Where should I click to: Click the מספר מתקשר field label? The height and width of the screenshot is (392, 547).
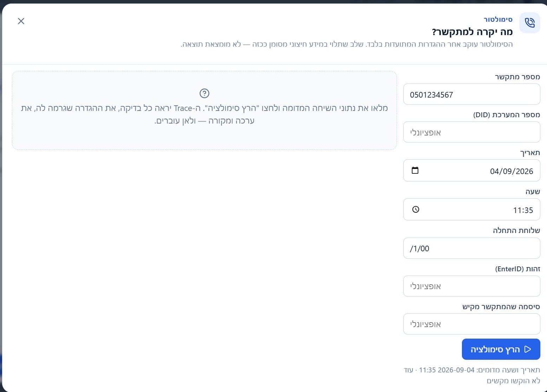517,77
